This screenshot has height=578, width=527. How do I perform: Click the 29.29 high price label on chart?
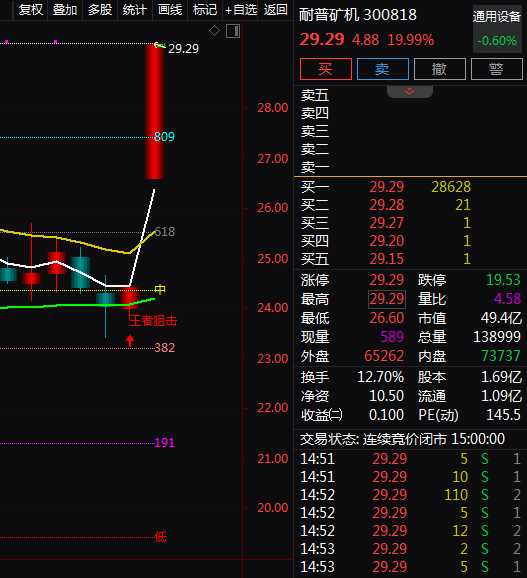tap(184, 49)
